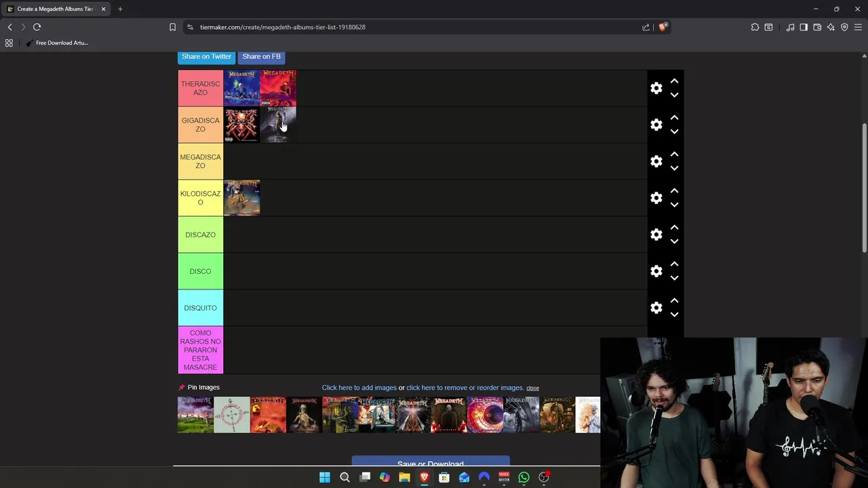The image size is (868, 488).
Task: Move MEGADISCAZO tier down with arrow
Action: point(674,168)
